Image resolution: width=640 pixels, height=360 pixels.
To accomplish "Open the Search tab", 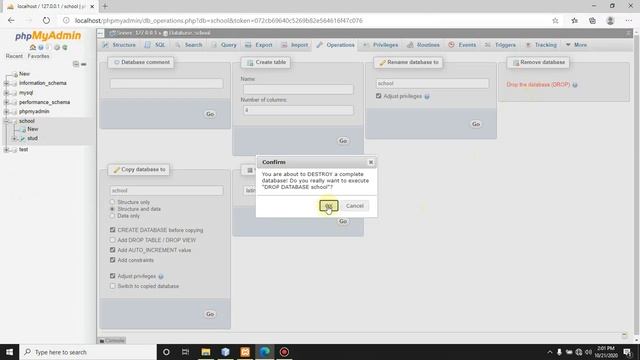I will 189,45.
